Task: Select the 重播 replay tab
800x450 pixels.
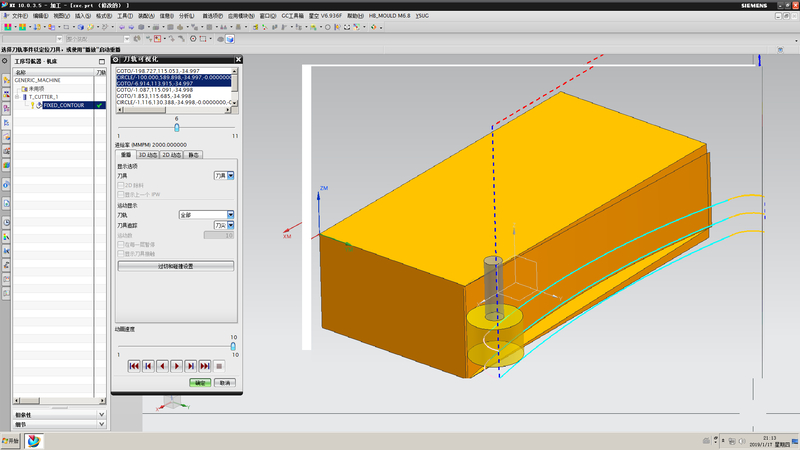Action: (x=126, y=155)
